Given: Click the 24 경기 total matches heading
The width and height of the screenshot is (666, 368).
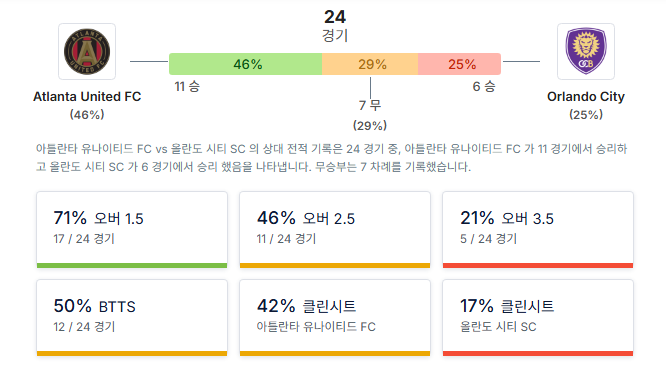Looking at the screenshot, I should pos(335,25).
